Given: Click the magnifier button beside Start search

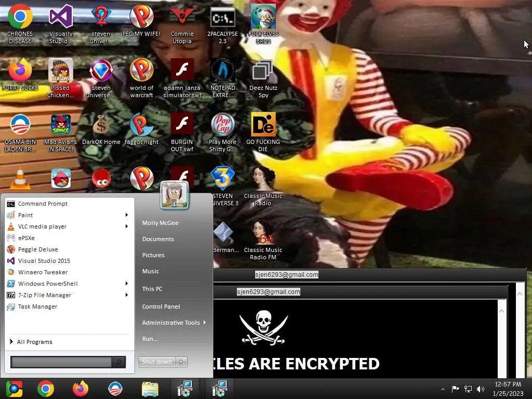Looking at the screenshot, I should [119, 362].
